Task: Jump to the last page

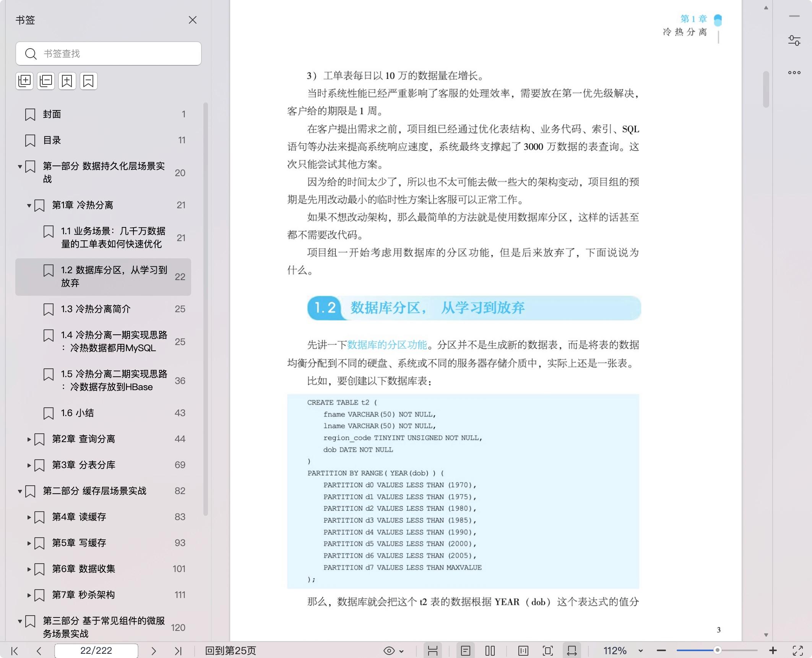Action: 178,651
